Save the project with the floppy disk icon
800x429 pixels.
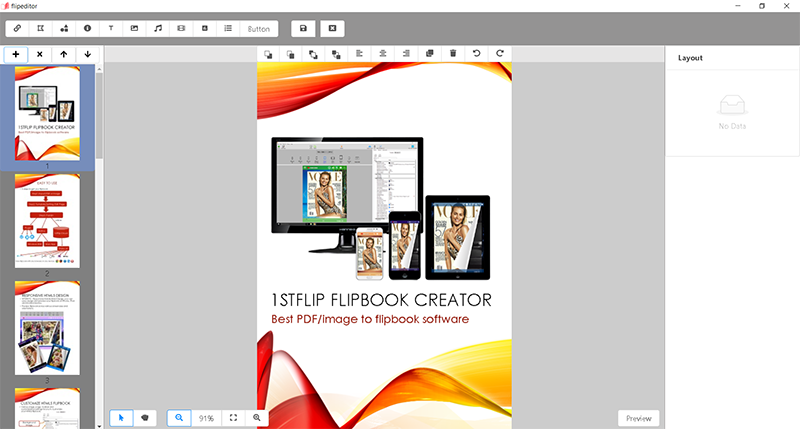pos(303,29)
